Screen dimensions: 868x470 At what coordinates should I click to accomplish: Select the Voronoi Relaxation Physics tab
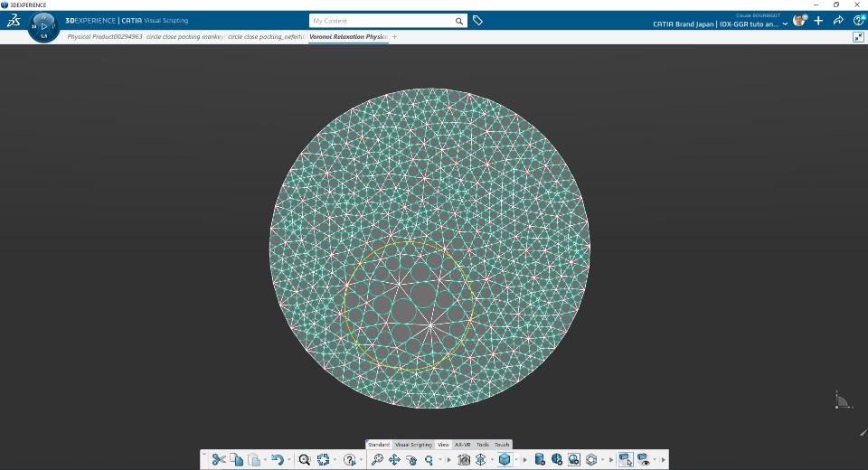tap(348, 36)
